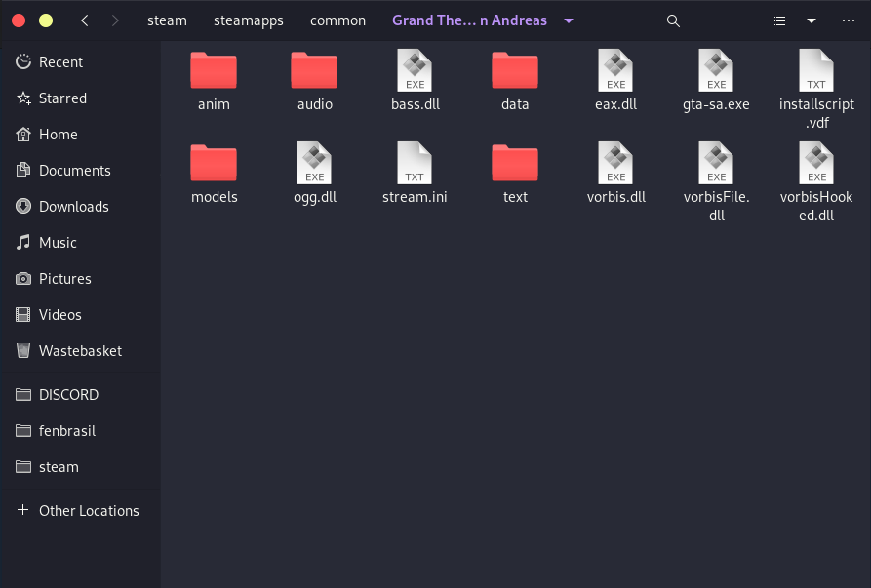Click the "vorbisFile.dll" file name label
Image resolution: width=871 pixels, height=588 pixels.
point(716,206)
